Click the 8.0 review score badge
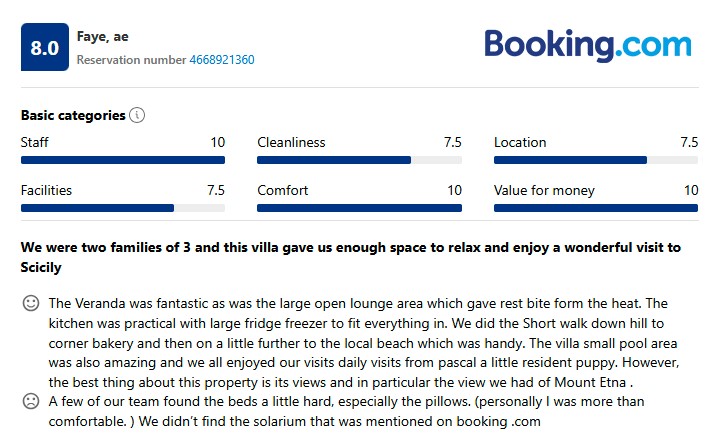Viewport: 717px width, 444px height. 45,48
